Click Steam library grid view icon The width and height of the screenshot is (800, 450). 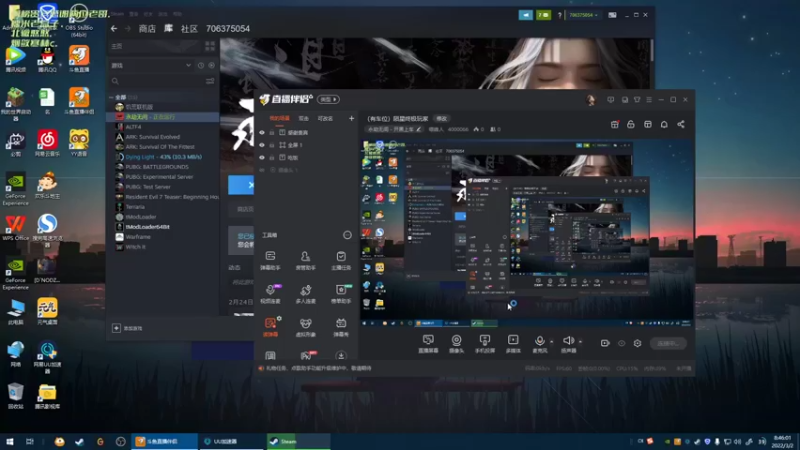(210, 46)
